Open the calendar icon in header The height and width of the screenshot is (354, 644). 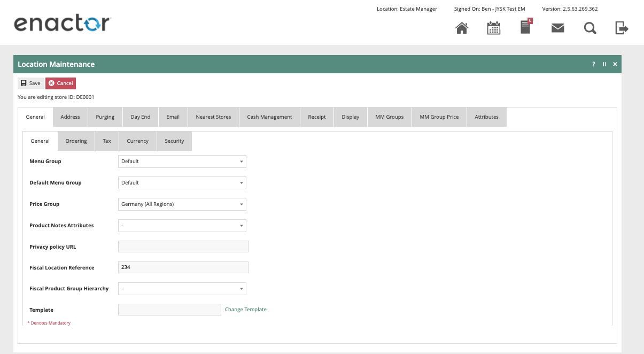coord(494,28)
